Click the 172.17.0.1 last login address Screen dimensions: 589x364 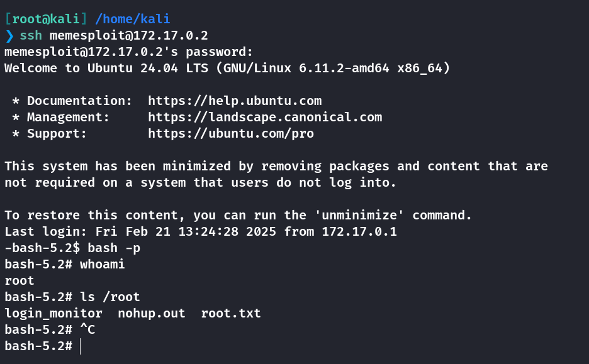(359, 231)
